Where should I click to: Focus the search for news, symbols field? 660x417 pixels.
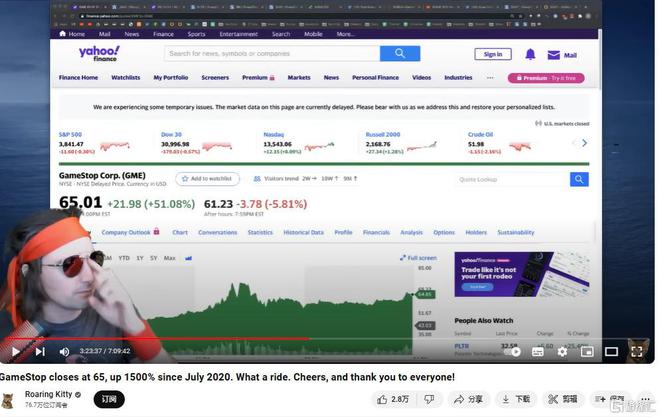click(272, 53)
